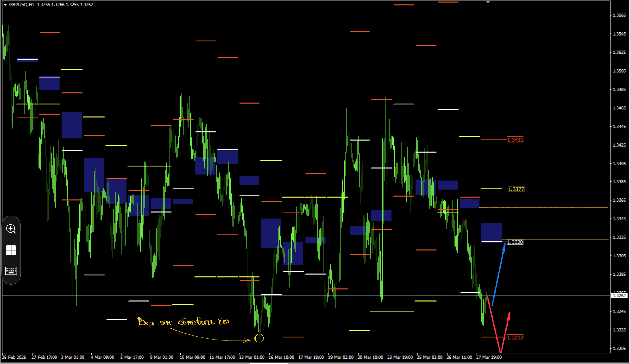Click the 1.3465 value on price scale
Image resolution: width=630 pixels, height=364 pixels.
[619, 108]
